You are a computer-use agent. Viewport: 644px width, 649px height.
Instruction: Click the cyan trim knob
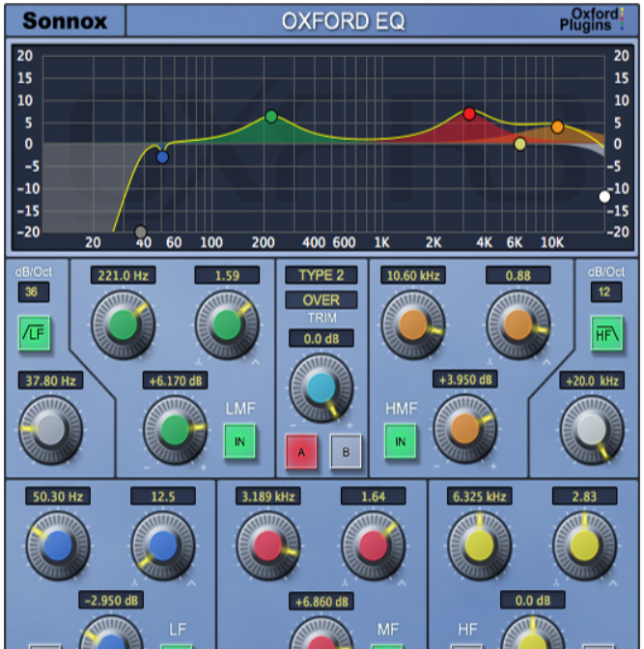pyautogui.click(x=322, y=387)
